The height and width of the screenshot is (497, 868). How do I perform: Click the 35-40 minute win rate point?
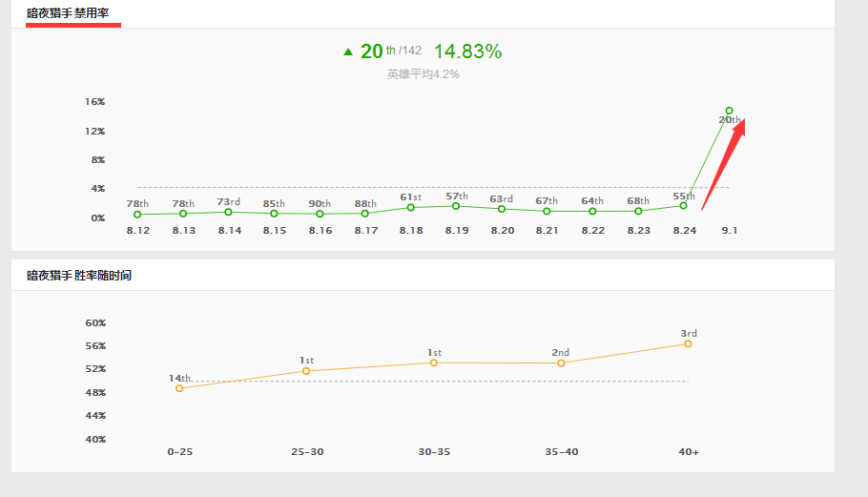(561, 363)
